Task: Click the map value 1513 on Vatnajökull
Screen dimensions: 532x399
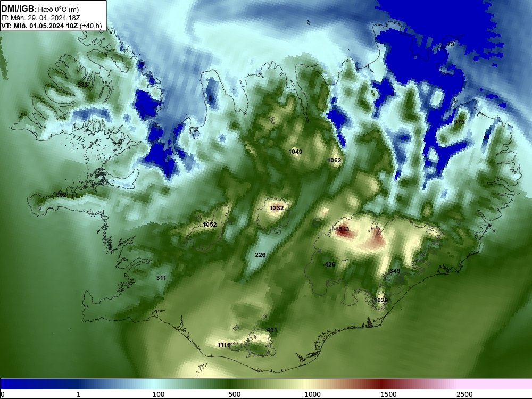Action: coord(342,229)
